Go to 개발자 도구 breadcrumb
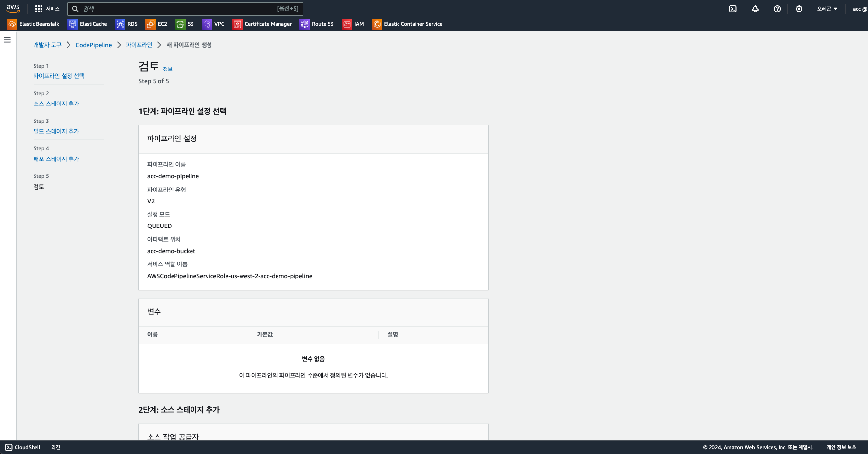The height and width of the screenshot is (454, 868). point(48,45)
